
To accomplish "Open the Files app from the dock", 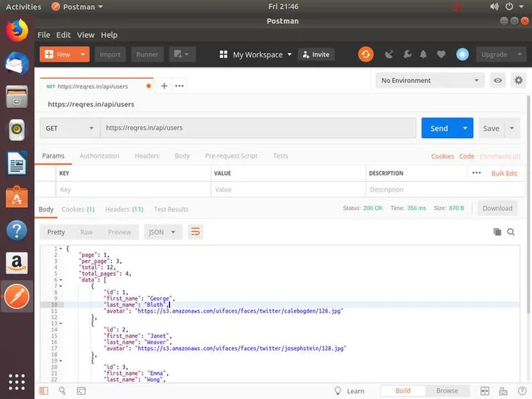I will click(x=17, y=97).
